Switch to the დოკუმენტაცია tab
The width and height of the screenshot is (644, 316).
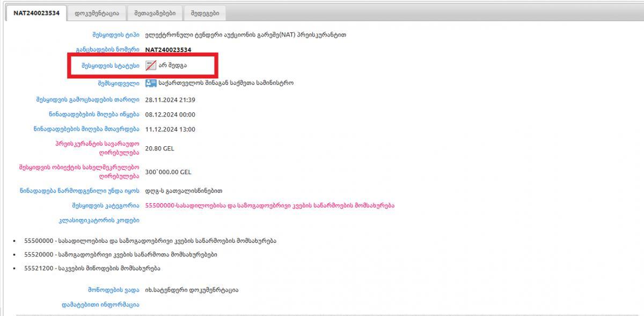[x=97, y=13]
